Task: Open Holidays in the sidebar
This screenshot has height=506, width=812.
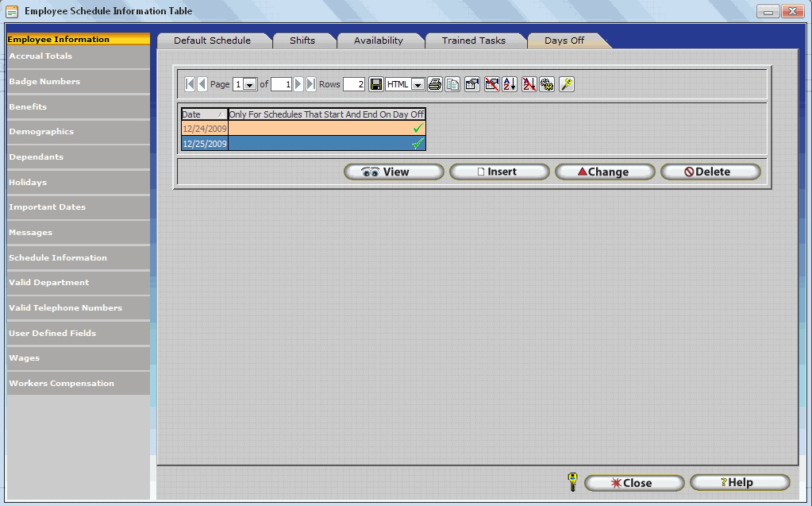Action: click(x=79, y=183)
